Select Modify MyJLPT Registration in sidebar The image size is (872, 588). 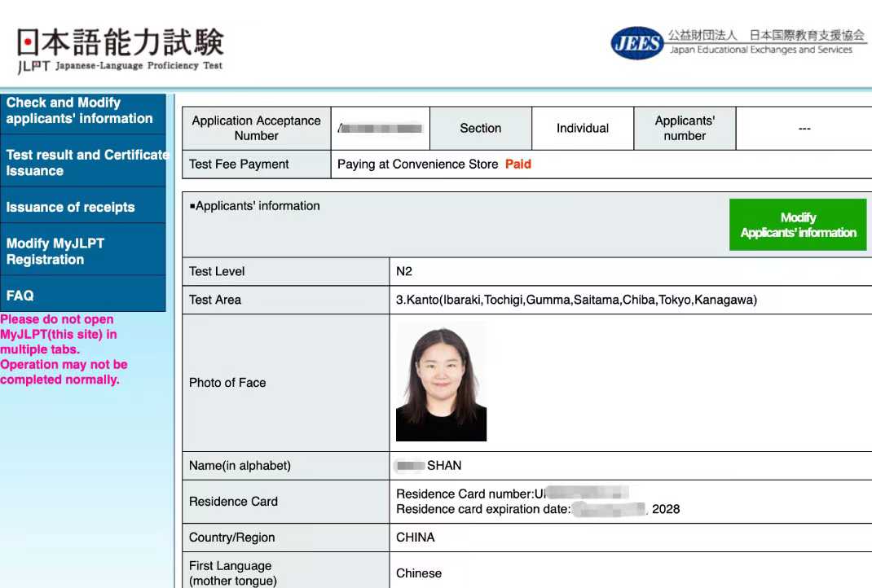click(55, 252)
